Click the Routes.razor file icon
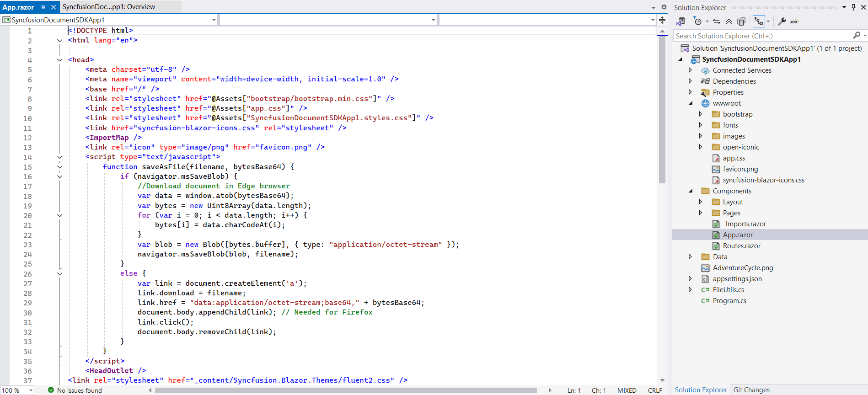Screen dimensions: 868x395 (716, 246)
